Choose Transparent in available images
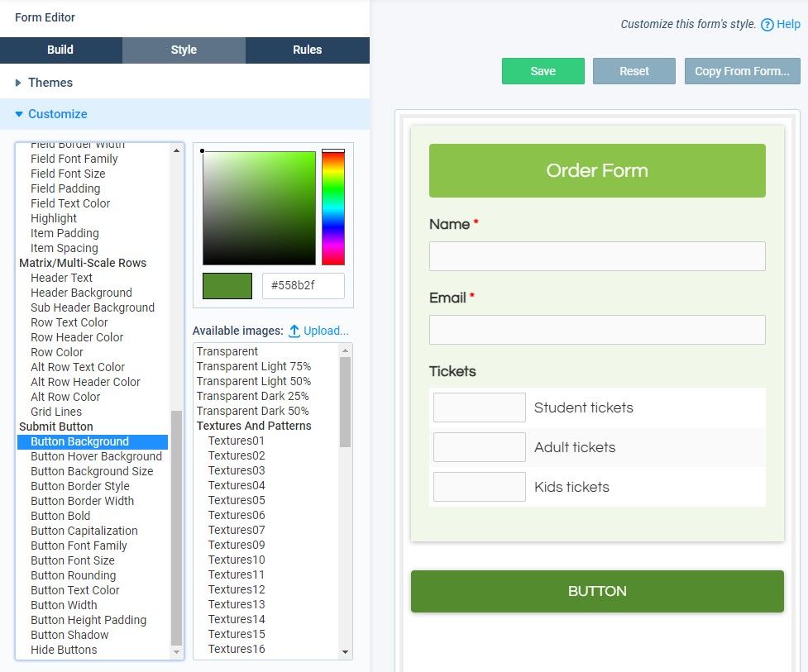Viewport: 808px width, 672px height. tap(227, 352)
